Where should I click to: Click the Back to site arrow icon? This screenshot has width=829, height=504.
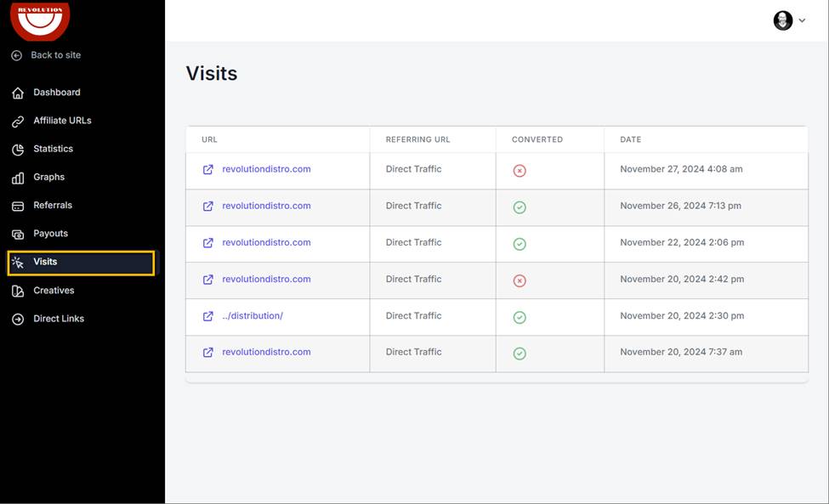(17, 55)
